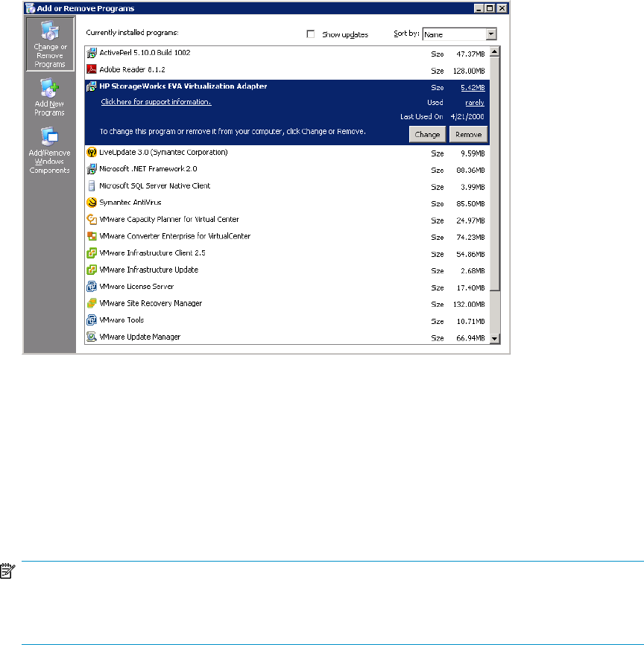
Task: Click the VMware Infrastructure Update icon
Action: (x=92, y=270)
